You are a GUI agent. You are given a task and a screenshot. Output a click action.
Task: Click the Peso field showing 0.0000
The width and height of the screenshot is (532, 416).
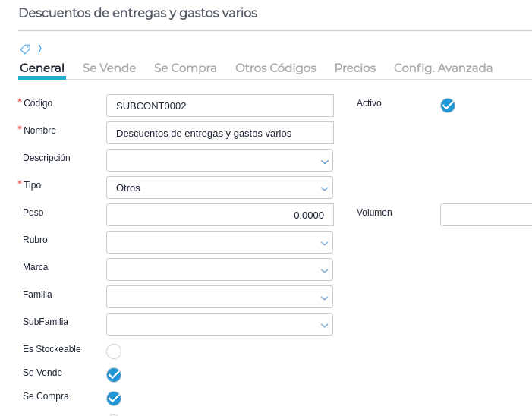pos(220,215)
